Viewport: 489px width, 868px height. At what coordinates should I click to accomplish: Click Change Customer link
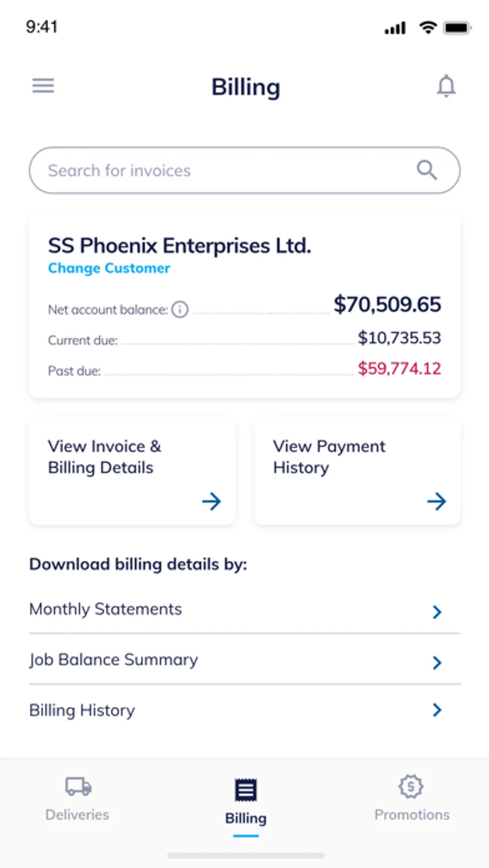[x=109, y=268]
